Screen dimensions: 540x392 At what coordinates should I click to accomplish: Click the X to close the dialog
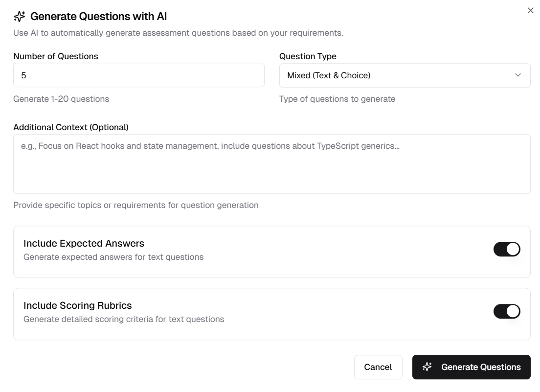[531, 10]
